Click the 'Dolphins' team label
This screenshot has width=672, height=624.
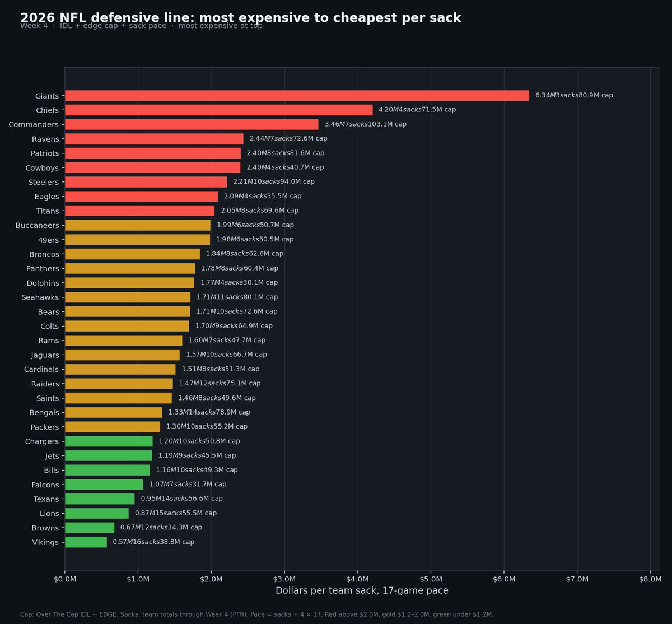click(43, 283)
